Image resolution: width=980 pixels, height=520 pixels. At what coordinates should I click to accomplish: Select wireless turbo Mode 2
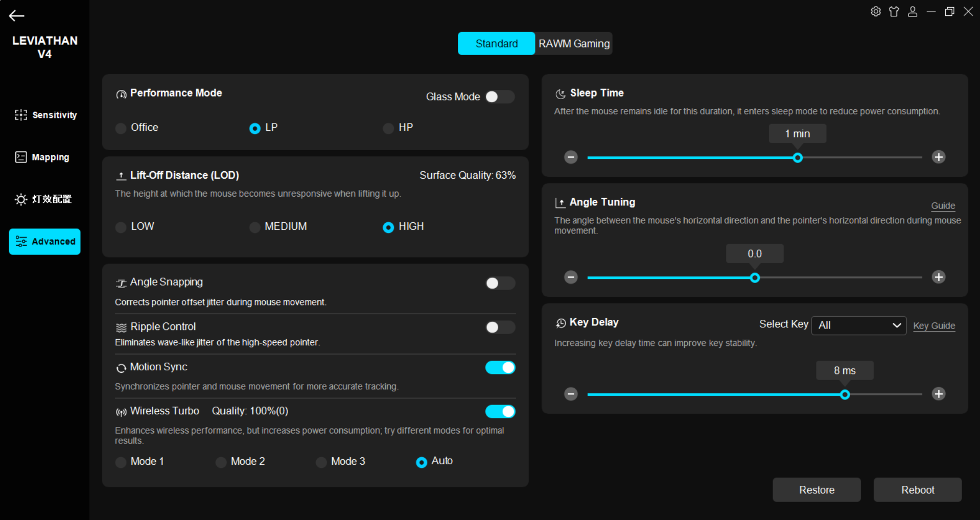pyautogui.click(x=221, y=462)
